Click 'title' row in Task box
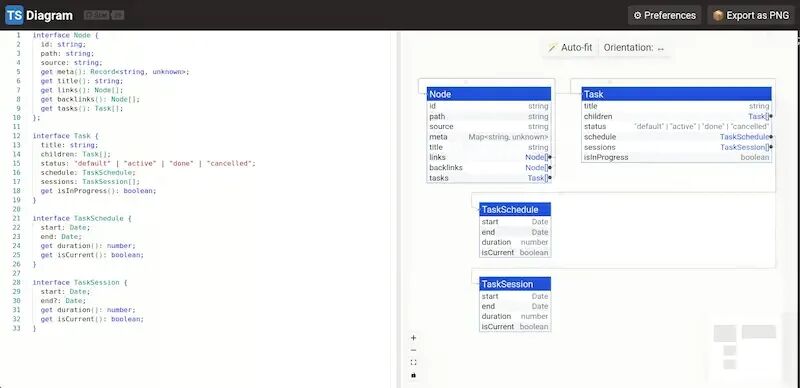This screenshot has height=388, width=800. coord(676,106)
